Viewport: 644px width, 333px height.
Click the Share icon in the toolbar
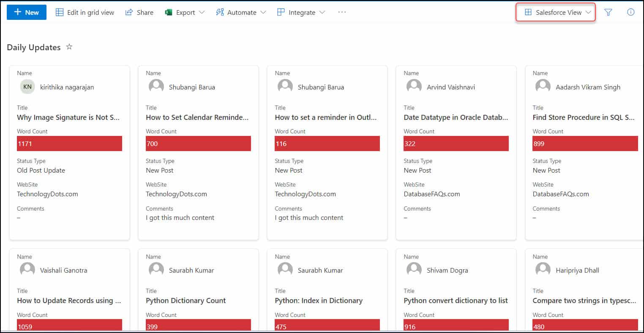pyautogui.click(x=128, y=12)
